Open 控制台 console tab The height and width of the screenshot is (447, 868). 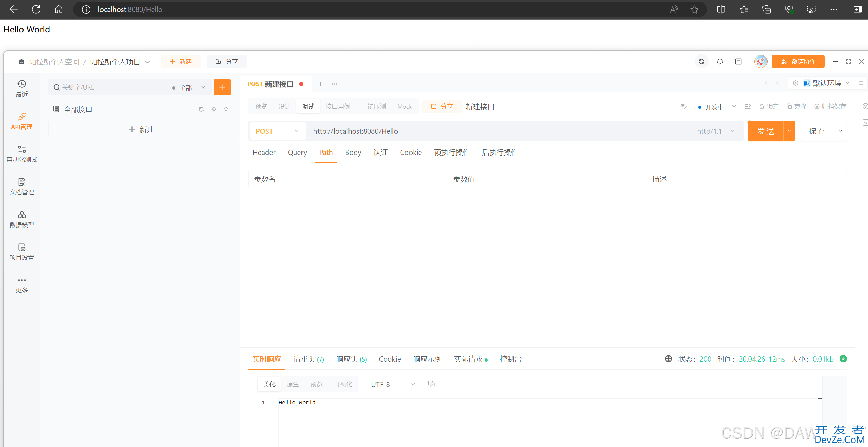[x=511, y=359]
